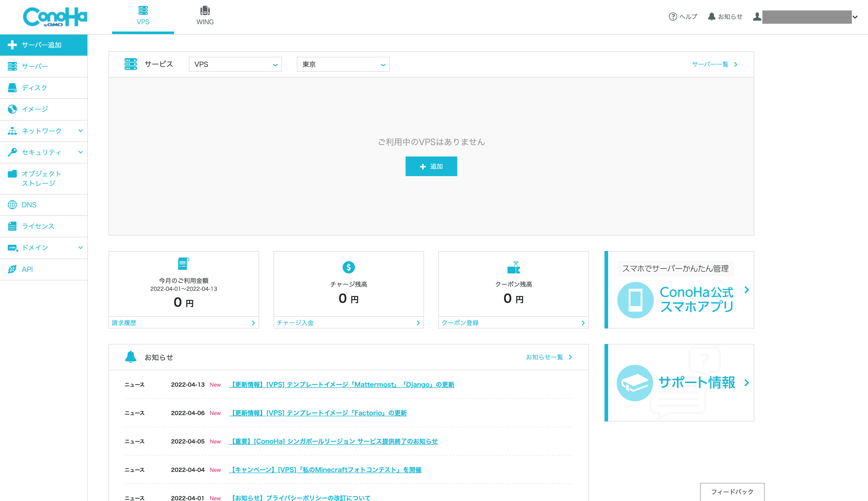Open 請求履歴 billing history link

click(x=183, y=323)
